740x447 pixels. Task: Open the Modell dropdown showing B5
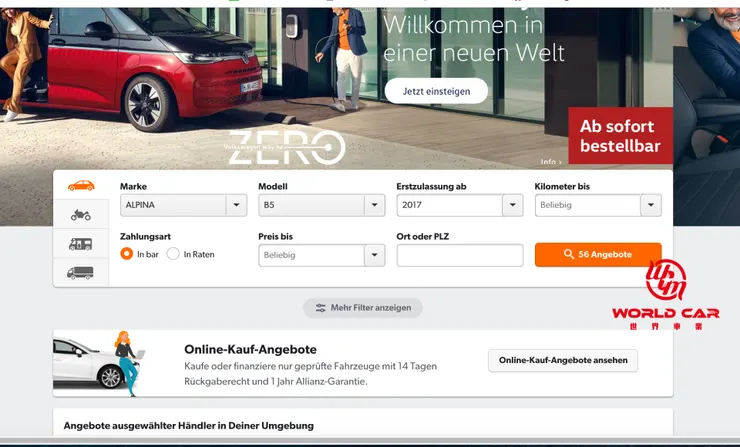[322, 205]
